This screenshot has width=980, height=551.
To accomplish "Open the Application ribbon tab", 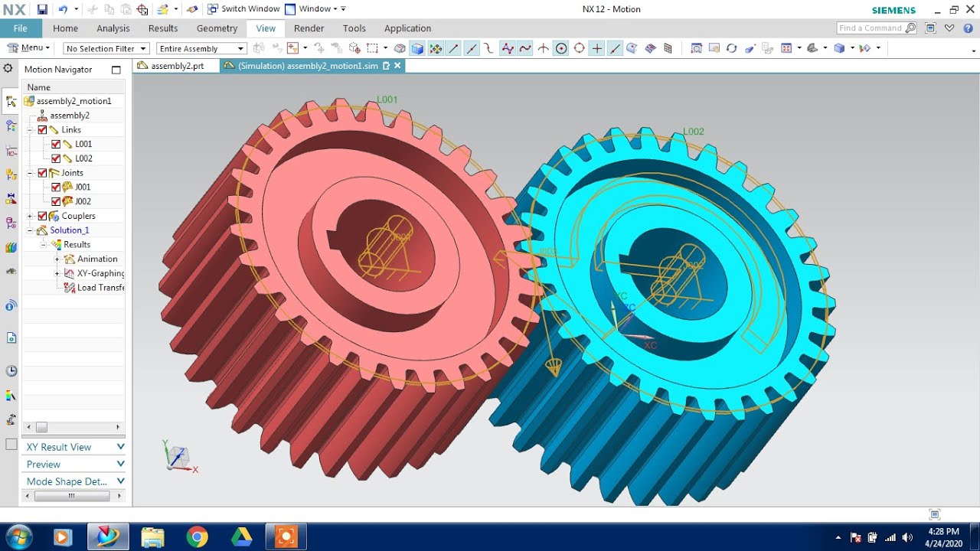I will [407, 28].
